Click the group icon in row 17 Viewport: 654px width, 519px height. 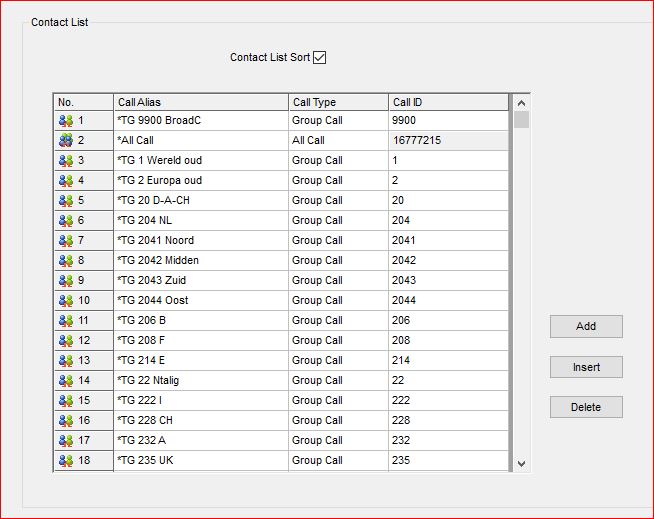pos(66,441)
